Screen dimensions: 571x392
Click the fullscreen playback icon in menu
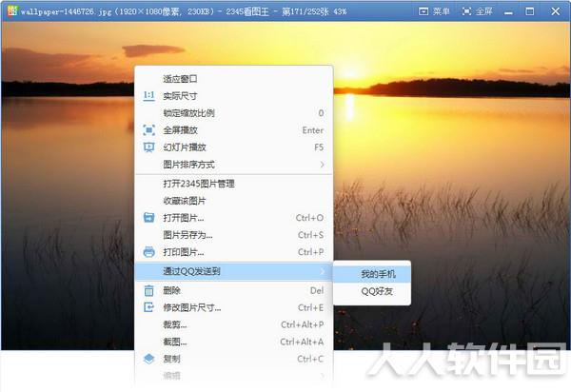tap(149, 130)
